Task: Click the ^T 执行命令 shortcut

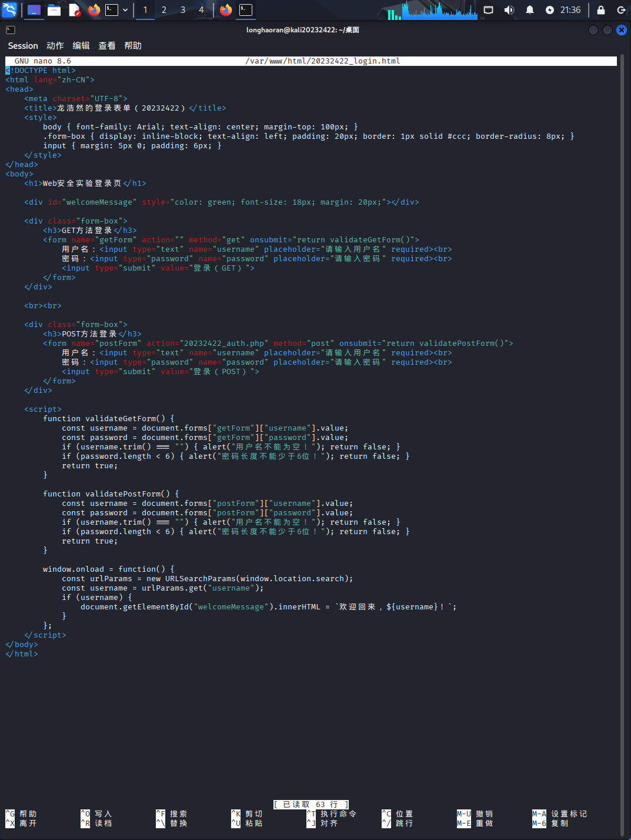Action: point(332,814)
